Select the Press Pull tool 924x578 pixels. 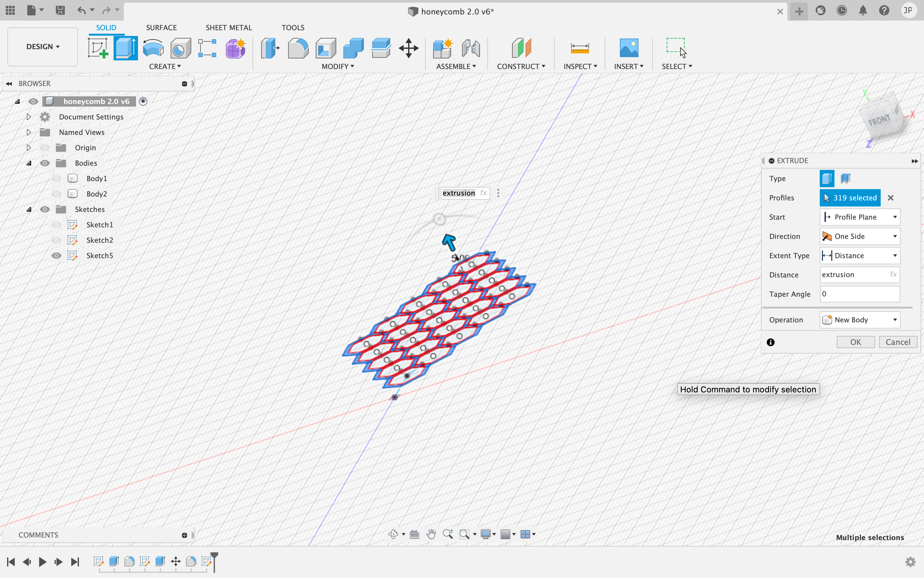click(270, 48)
